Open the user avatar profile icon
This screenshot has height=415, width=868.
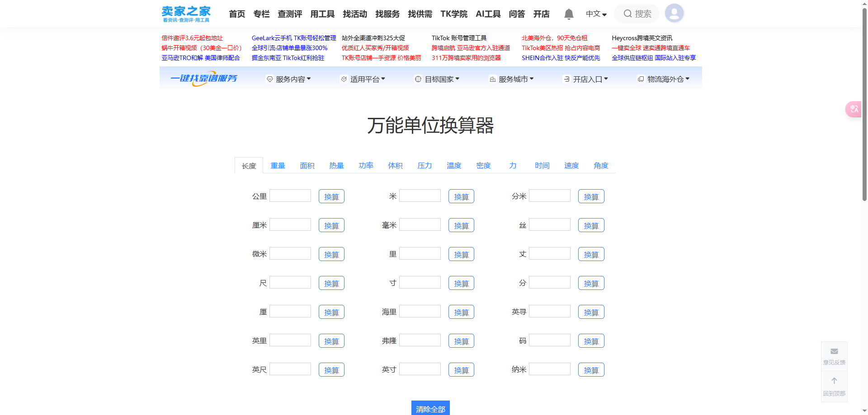click(674, 13)
